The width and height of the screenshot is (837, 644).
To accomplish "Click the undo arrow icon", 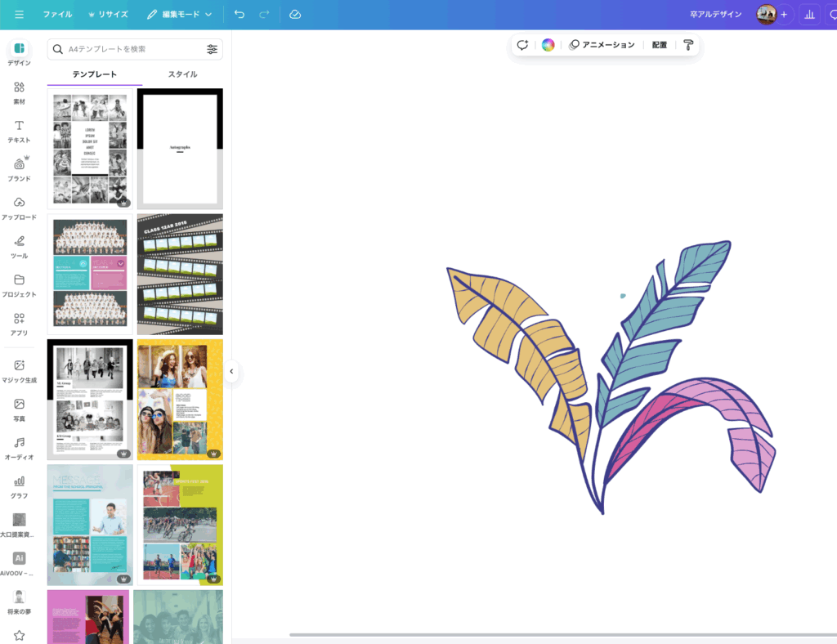I will point(239,15).
